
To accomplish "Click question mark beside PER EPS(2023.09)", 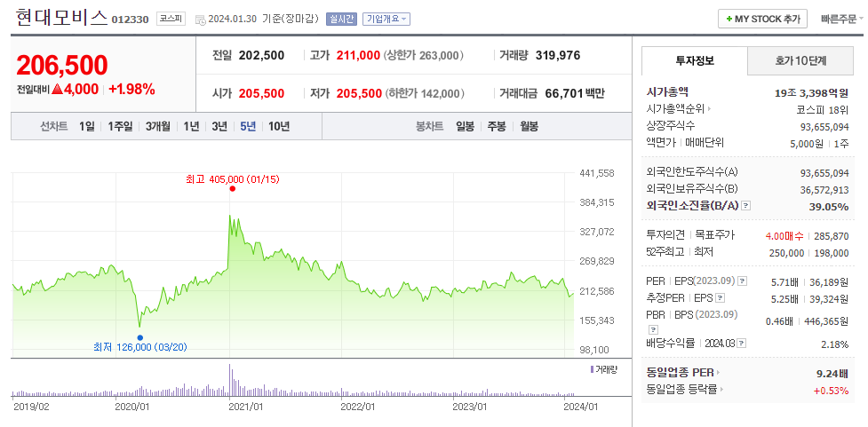I will [x=743, y=281].
